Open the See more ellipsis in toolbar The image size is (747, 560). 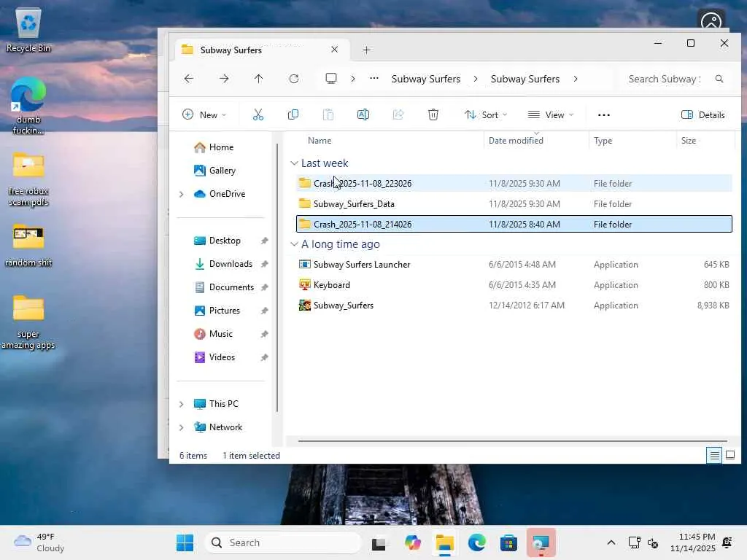[603, 114]
